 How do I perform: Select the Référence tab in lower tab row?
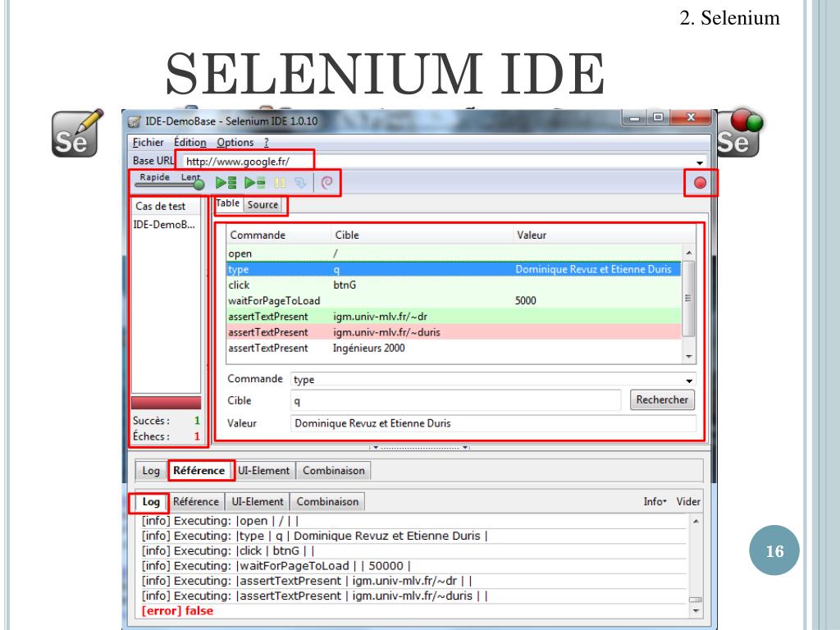click(x=195, y=502)
